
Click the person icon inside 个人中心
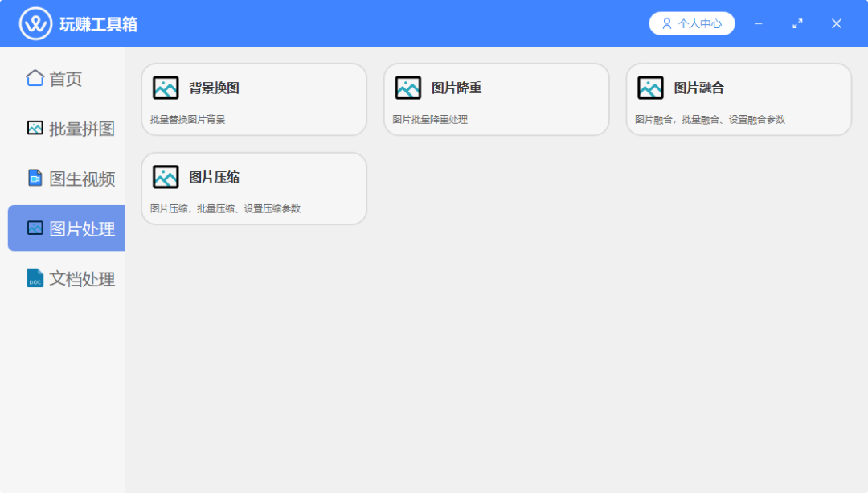coord(665,23)
